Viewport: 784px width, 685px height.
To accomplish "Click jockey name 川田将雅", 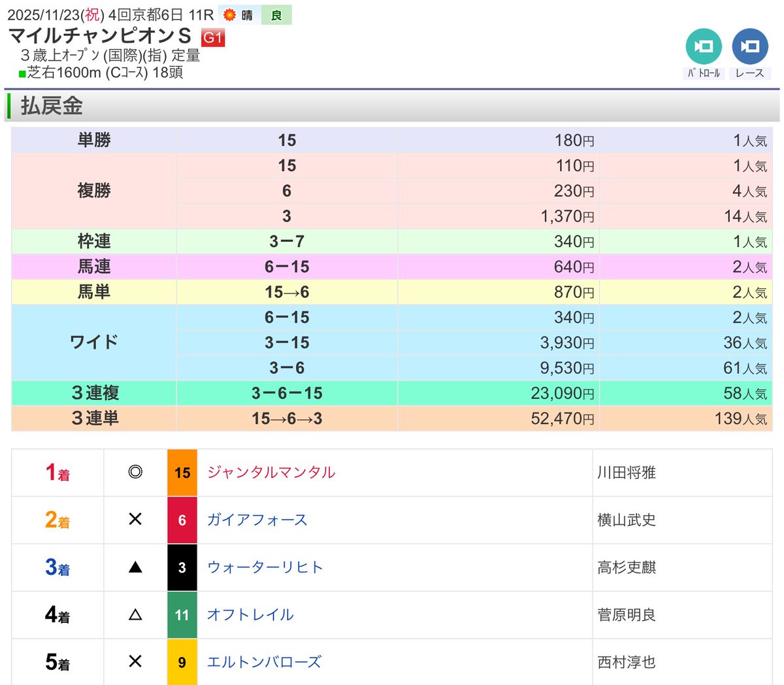I will pos(627,473).
